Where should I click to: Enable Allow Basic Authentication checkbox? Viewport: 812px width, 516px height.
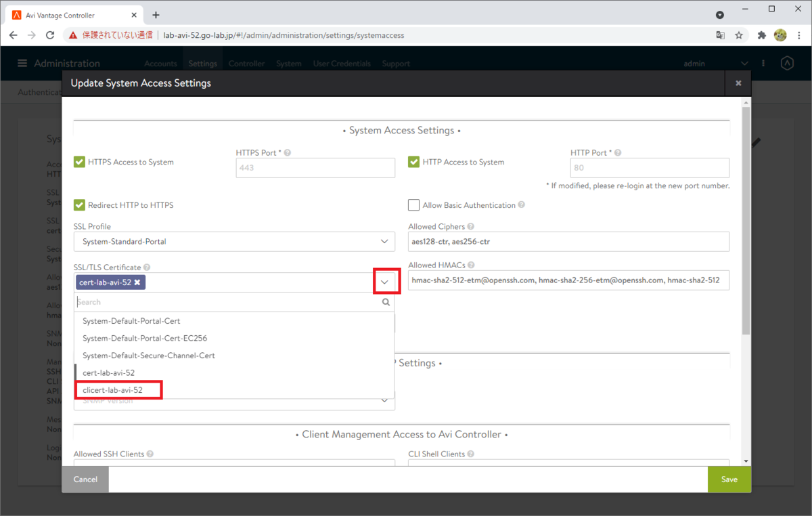413,205
